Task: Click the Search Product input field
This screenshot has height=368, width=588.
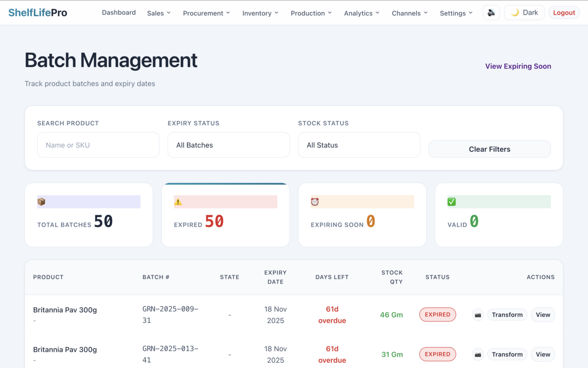Action: pos(98,145)
